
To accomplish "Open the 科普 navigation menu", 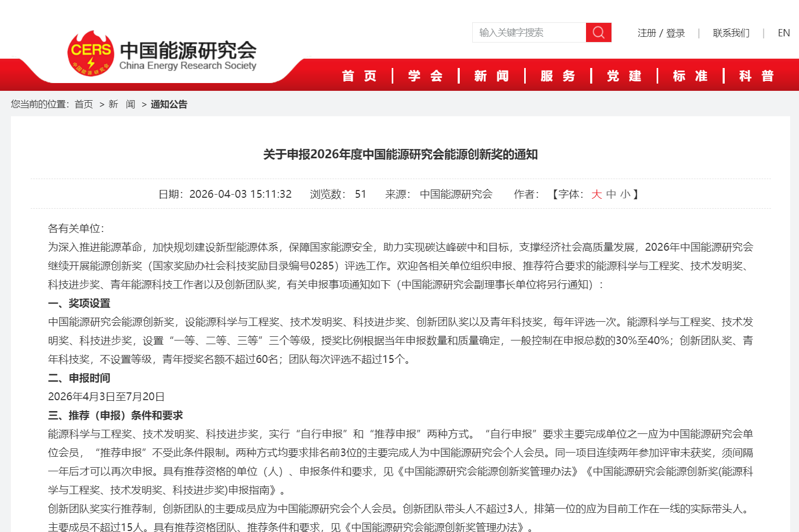I will 756,76.
